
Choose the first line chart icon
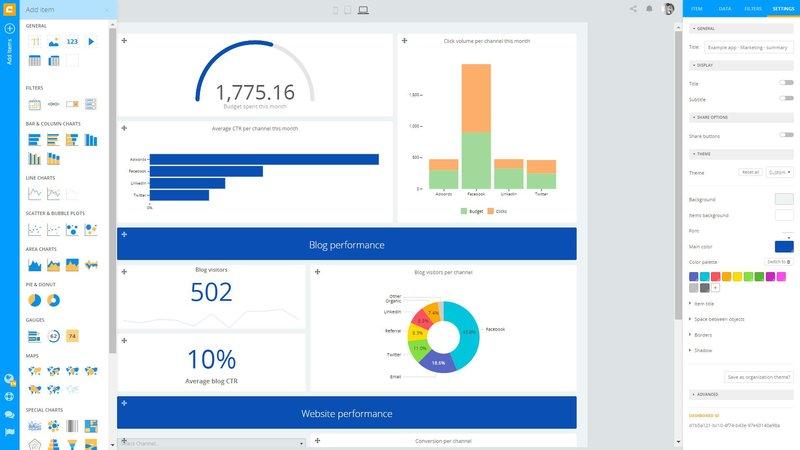coord(34,193)
